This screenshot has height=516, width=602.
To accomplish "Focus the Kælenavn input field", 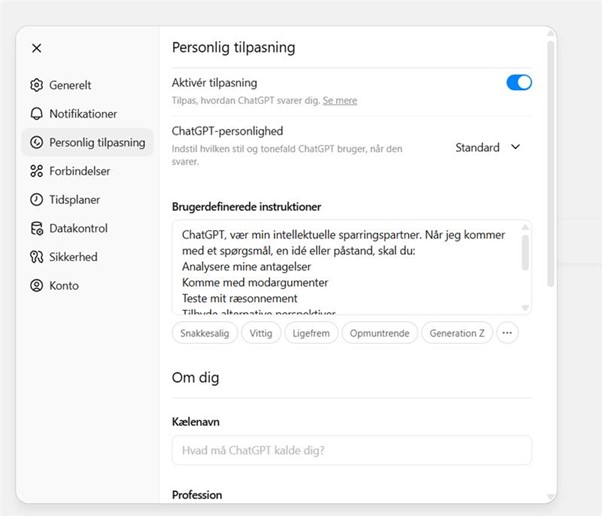I will coord(351,450).
